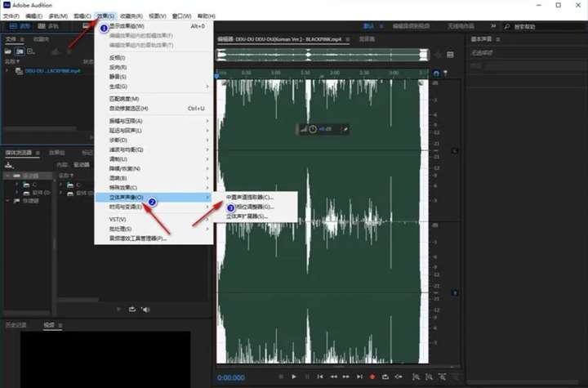Select 中置声道提取器(C) from submenu

pos(250,197)
